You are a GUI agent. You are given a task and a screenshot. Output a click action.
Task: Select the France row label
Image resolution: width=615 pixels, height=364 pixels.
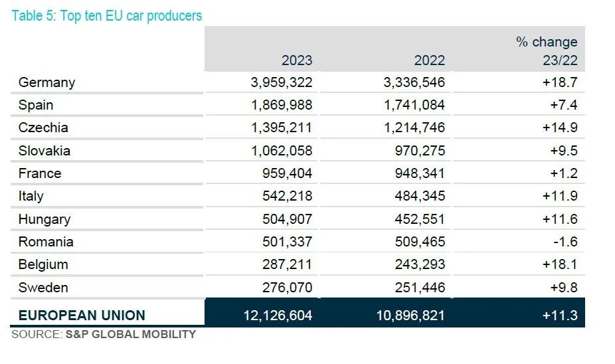click(x=40, y=173)
